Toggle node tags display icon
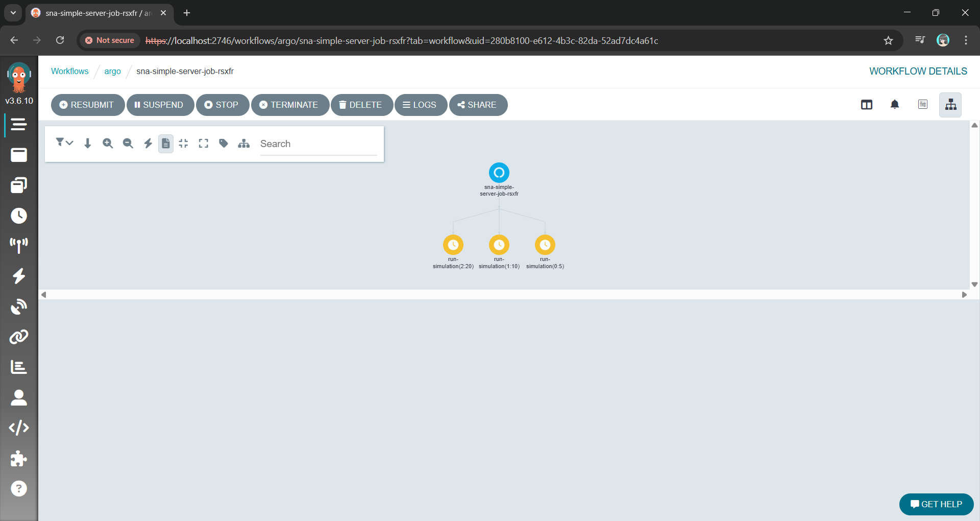980x521 pixels. 224,144
